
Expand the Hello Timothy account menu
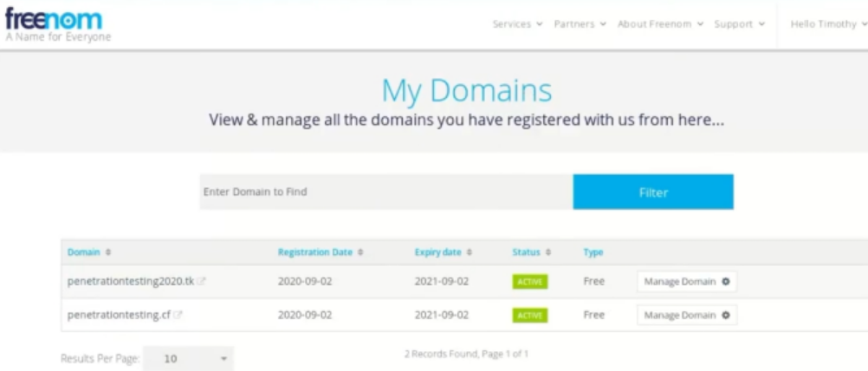point(829,24)
